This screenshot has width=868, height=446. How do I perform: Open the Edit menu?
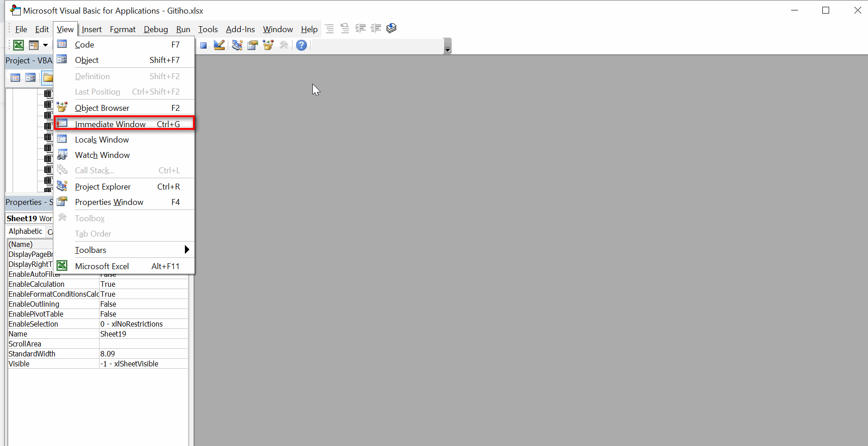coord(42,29)
